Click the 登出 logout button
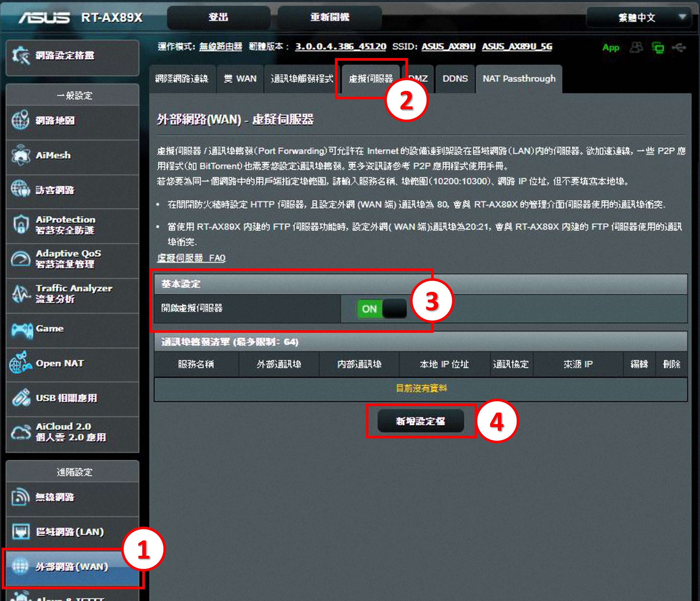Viewport: 700px width, 601px height. click(x=218, y=17)
